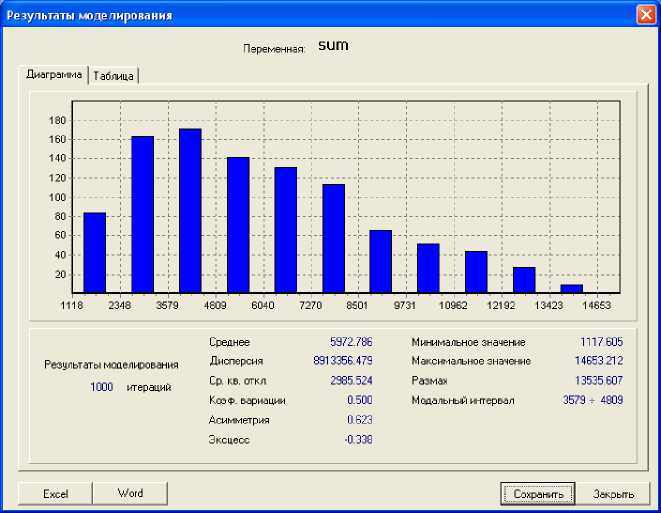Click the variable name sum

click(x=333, y=45)
